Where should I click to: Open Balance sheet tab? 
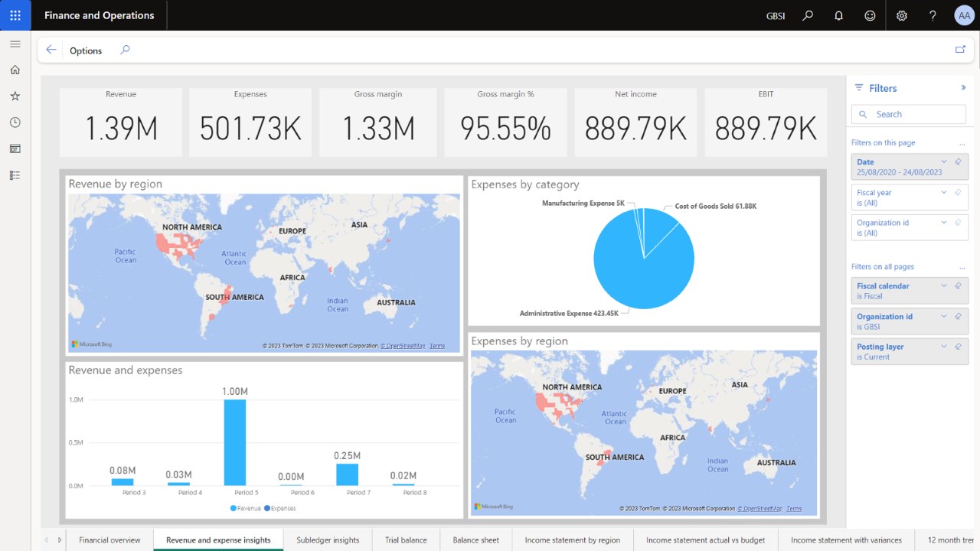[x=476, y=540]
